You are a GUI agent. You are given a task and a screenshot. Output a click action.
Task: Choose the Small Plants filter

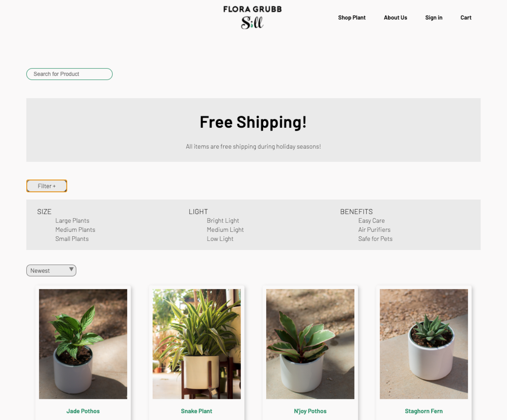(x=72, y=239)
